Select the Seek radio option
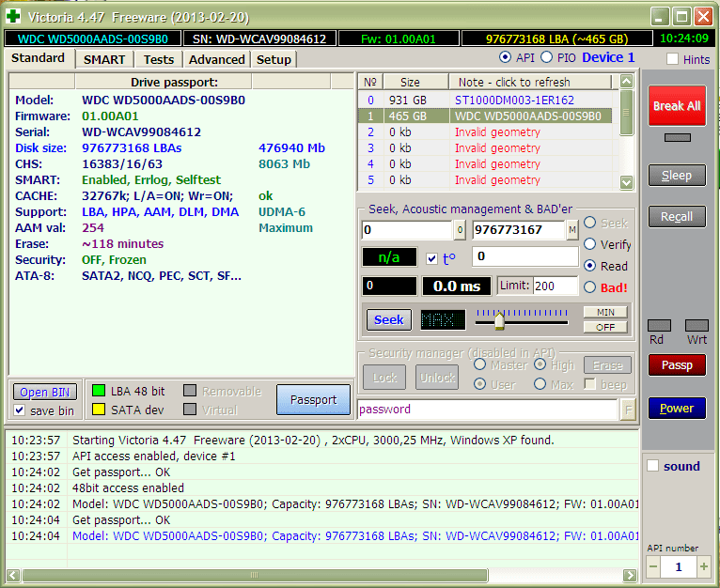Viewport: 720px width, 588px height. tap(590, 223)
